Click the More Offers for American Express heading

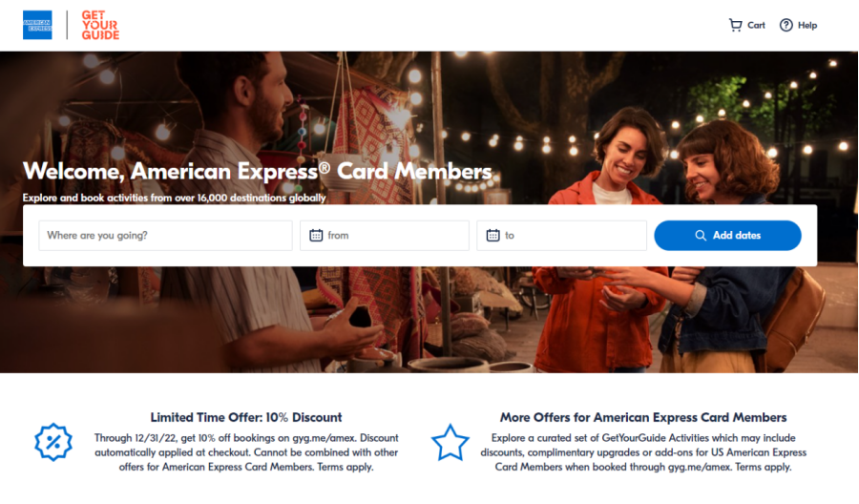point(643,417)
